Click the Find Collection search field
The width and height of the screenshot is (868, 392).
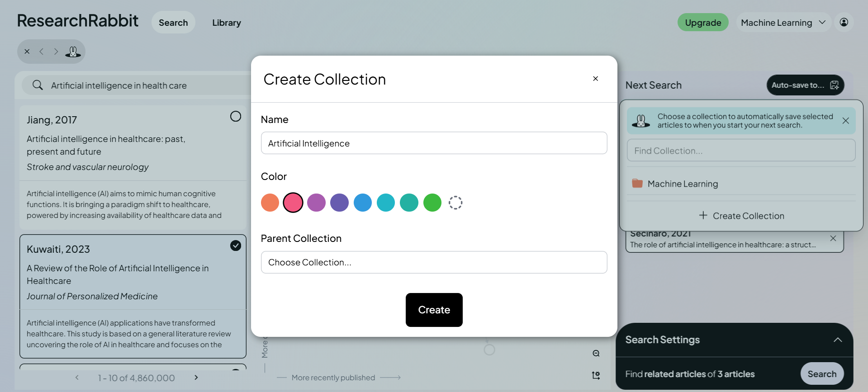(741, 150)
